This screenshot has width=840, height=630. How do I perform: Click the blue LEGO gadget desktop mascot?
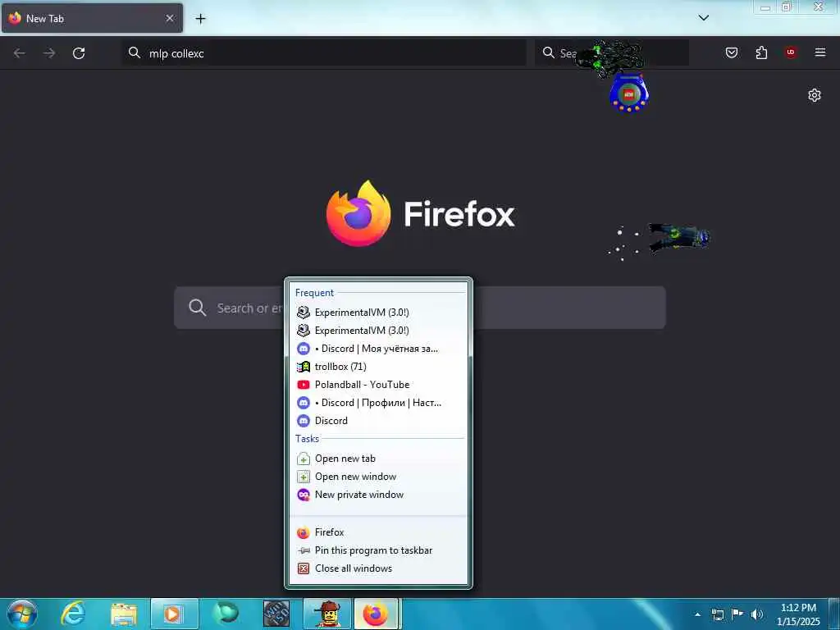pyautogui.click(x=629, y=94)
